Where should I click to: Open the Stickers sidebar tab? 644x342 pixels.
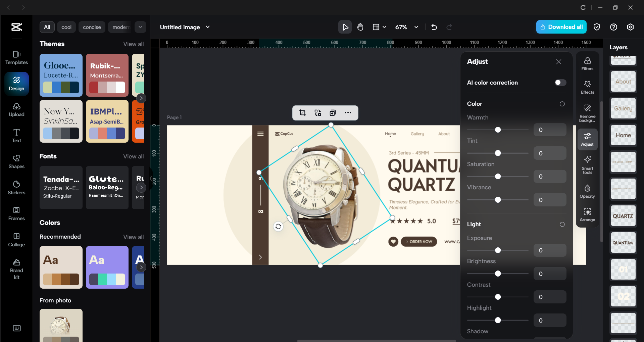coord(16,188)
